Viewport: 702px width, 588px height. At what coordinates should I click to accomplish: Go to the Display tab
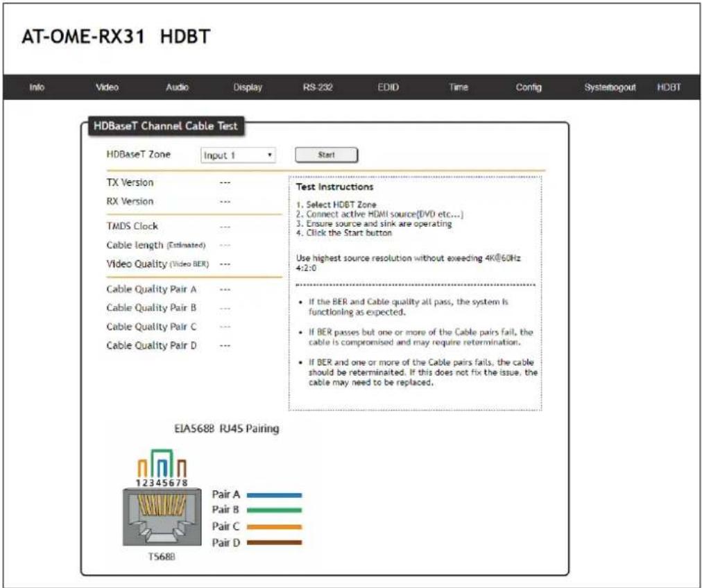[248, 87]
